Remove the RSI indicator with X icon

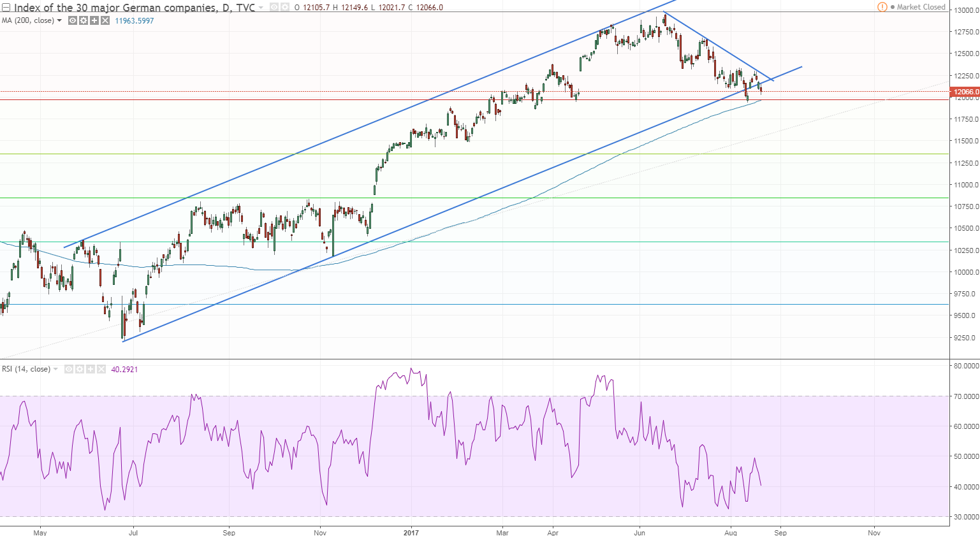101,369
